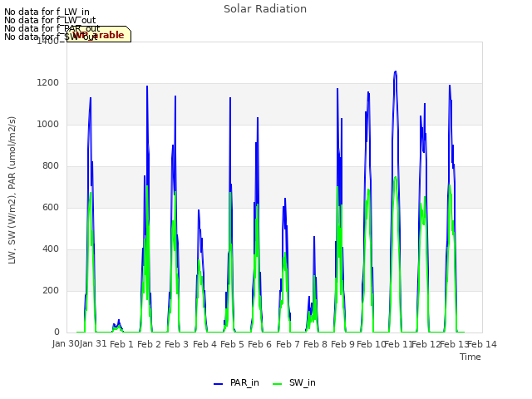
Task: Click the Feb 11 PAR_in peak near 1260
Action: click(x=396, y=72)
